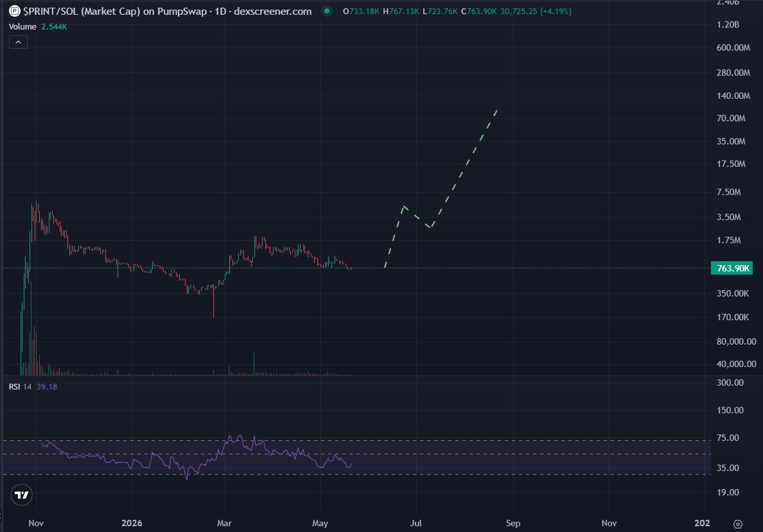Click the RSI 300.00 axis label
The width and height of the screenshot is (763, 532).
coord(730,382)
